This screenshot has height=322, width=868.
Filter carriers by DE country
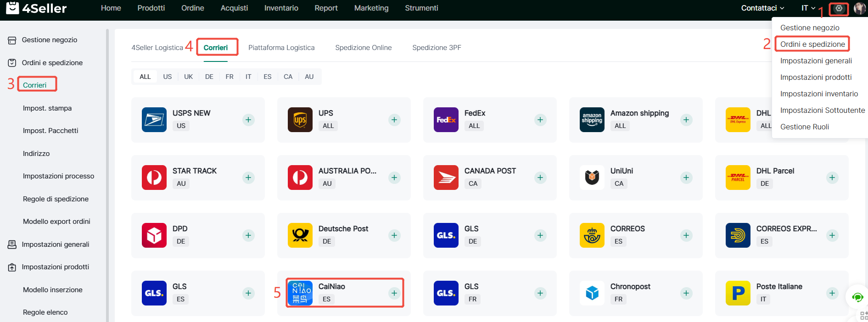pyautogui.click(x=209, y=77)
